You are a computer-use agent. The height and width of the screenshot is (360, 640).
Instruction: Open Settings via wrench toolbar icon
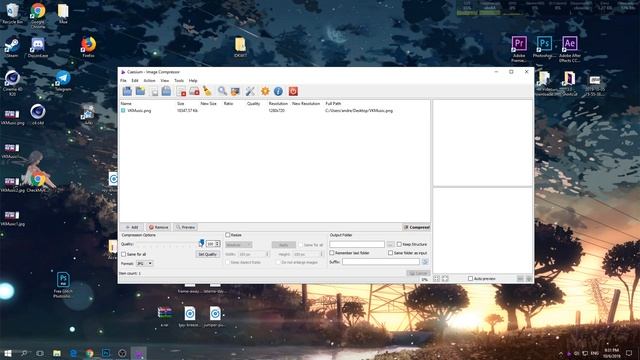(250, 91)
